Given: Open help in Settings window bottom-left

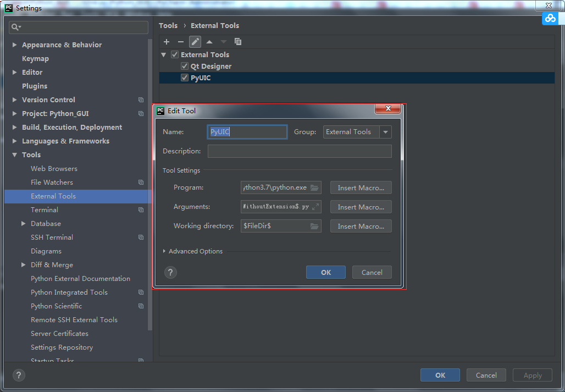Looking at the screenshot, I should click(19, 375).
